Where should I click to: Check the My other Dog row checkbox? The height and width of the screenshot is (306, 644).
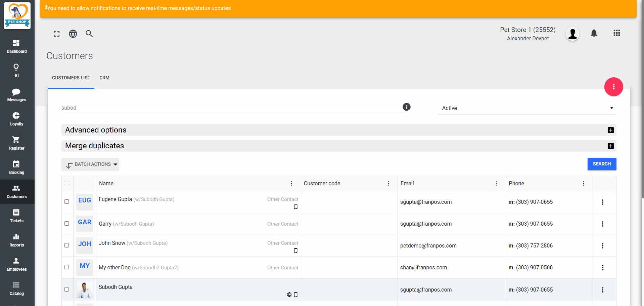pos(67,267)
